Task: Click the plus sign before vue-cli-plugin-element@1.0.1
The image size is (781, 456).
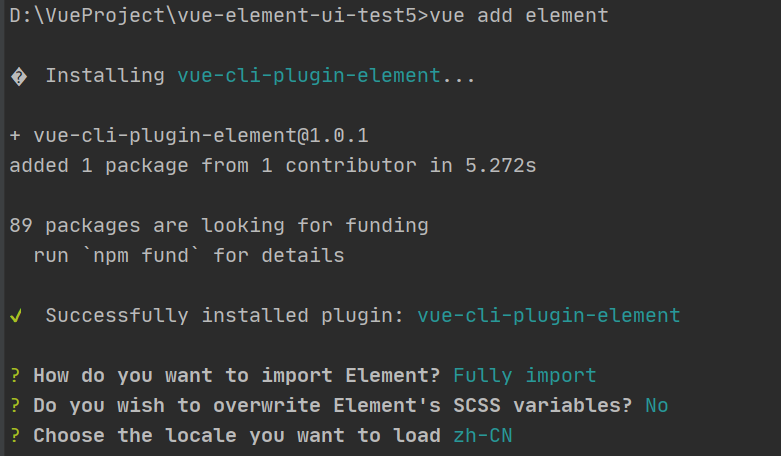Action: pyautogui.click(x=15, y=135)
